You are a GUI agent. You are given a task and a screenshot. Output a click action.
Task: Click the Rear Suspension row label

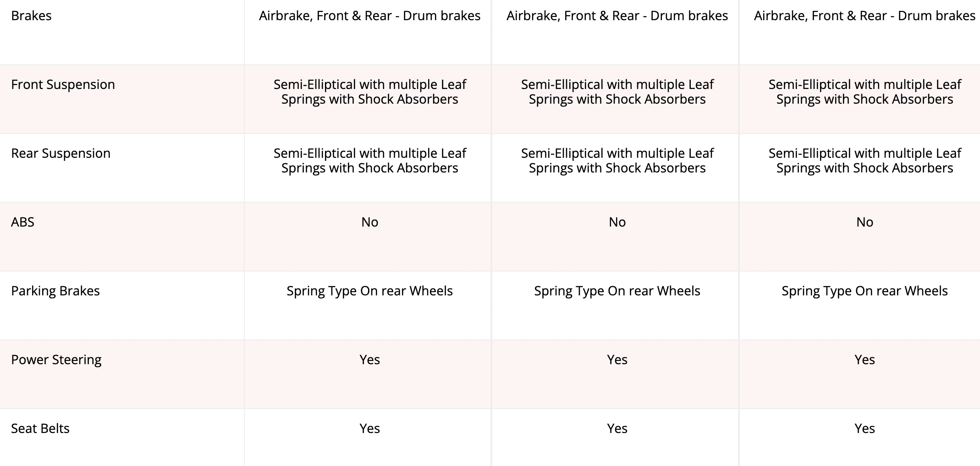pyautogui.click(x=61, y=153)
